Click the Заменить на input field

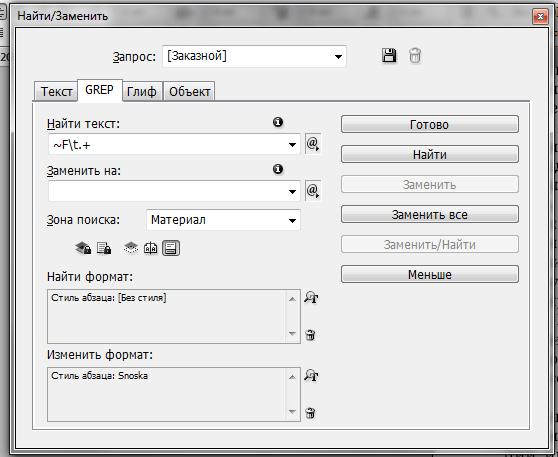pos(168,191)
